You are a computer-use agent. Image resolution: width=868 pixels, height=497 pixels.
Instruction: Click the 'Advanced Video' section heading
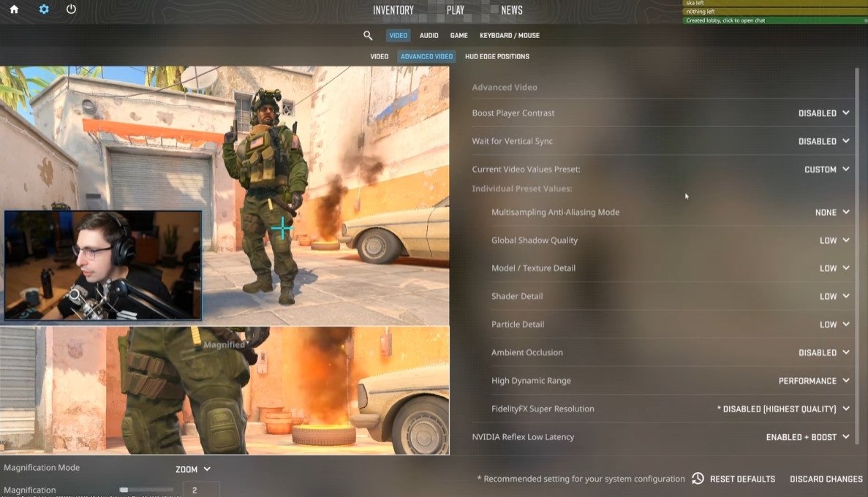[505, 88]
